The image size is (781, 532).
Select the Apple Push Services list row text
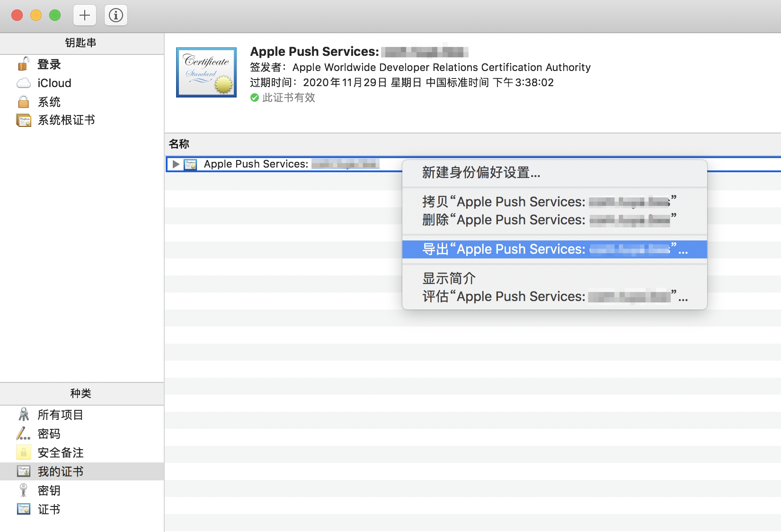[x=292, y=164]
